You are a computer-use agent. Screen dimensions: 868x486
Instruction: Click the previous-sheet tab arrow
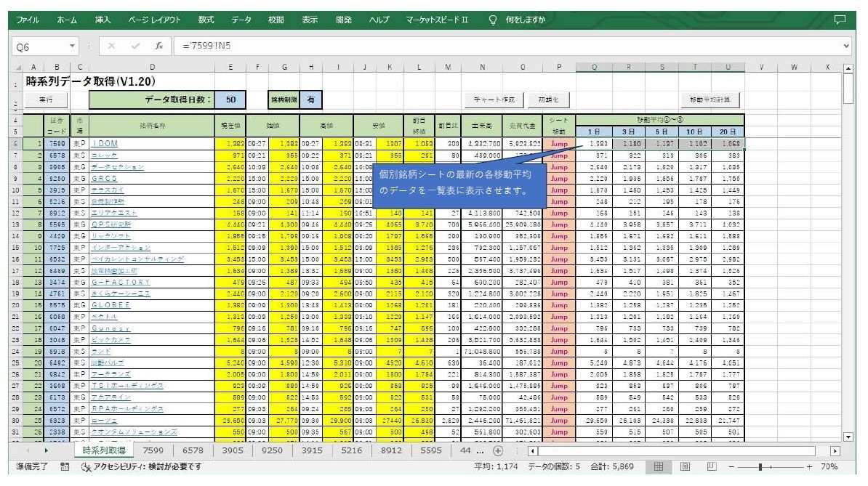(28, 450)
